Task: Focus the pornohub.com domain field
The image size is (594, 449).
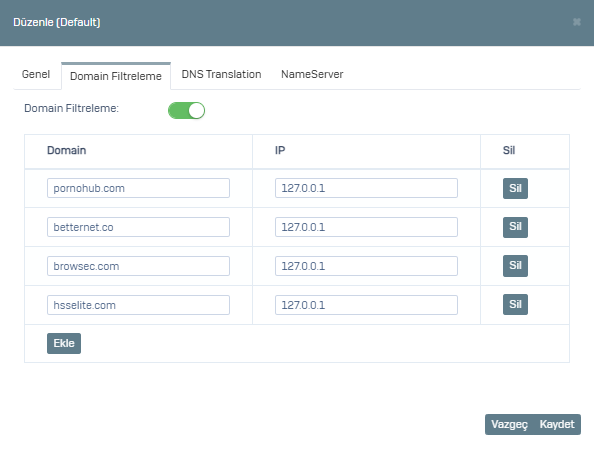Action: [x=138, y=188]
